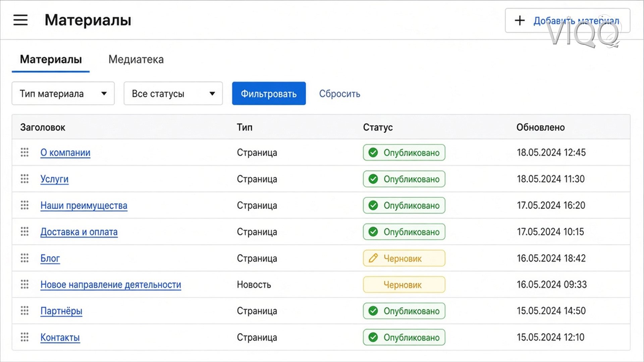The width and height of the screenshot is (644, 362).
Task: Click the Статус column header
Action: click(378, 127)
